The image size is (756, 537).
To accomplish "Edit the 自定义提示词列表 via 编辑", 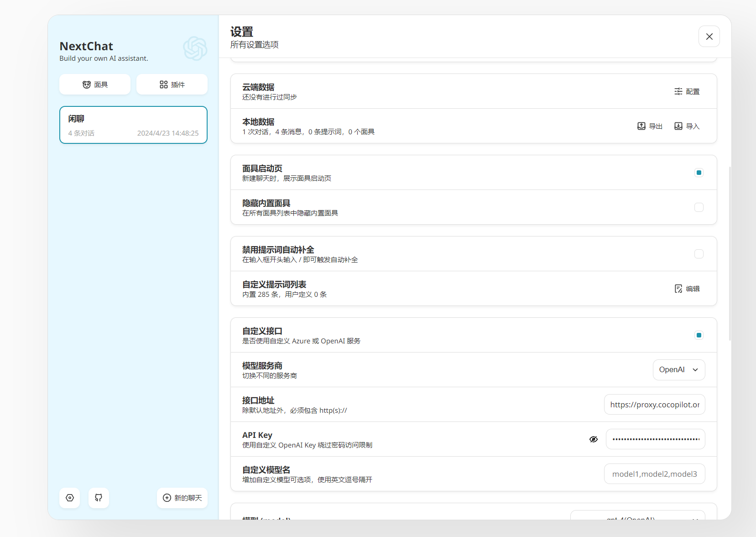I will point(687,289).
